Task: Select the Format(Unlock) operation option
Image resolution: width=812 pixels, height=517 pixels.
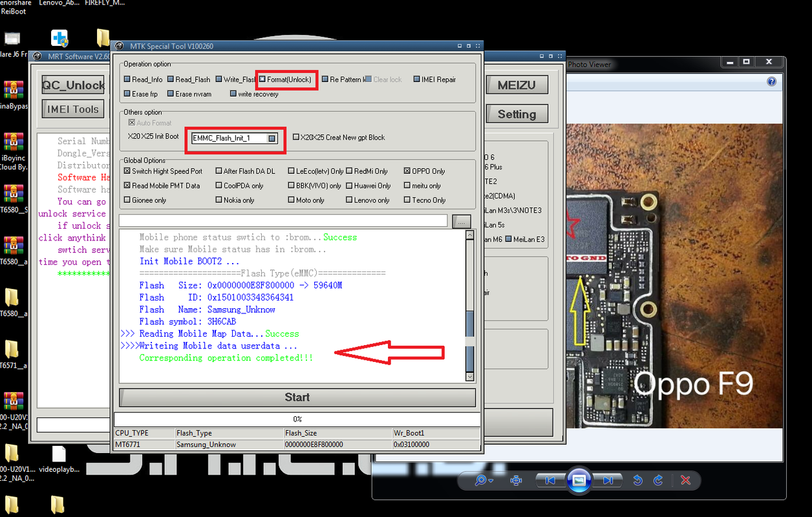Action: click(x=262, y=79)
